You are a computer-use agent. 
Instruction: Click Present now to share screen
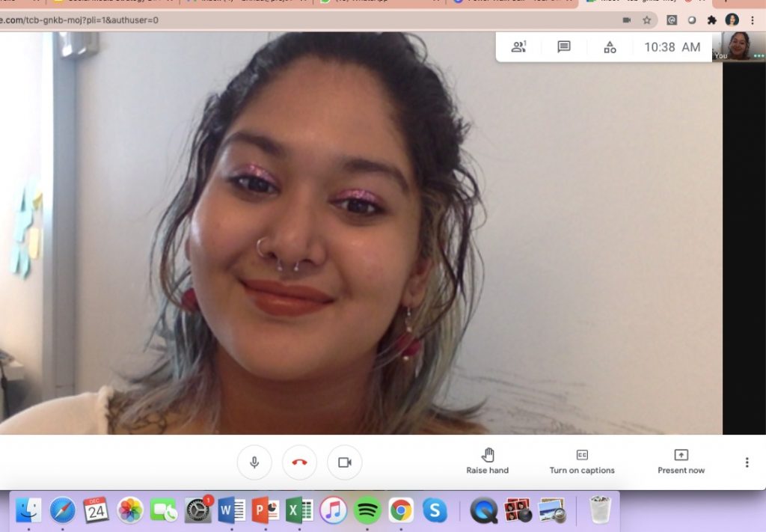681,462
